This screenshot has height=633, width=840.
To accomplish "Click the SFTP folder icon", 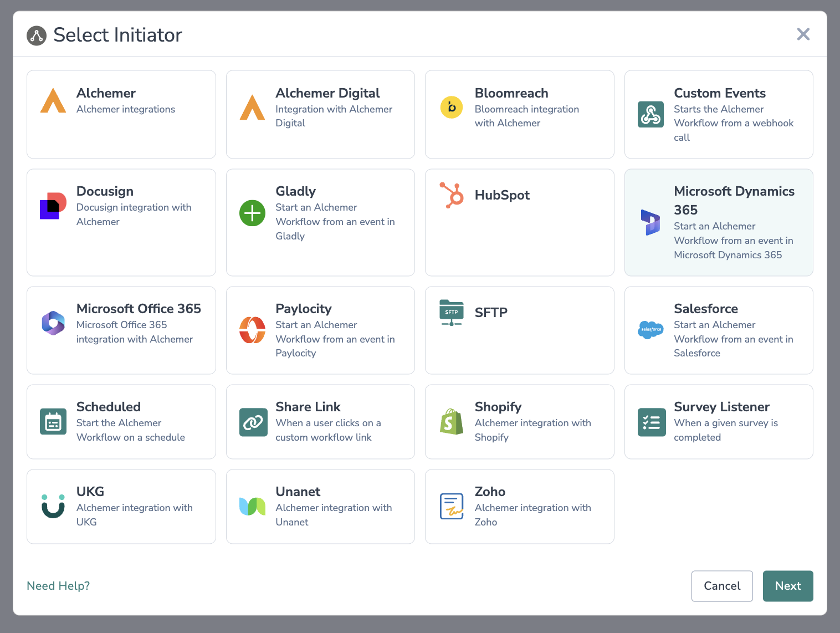I will [452, 313].
